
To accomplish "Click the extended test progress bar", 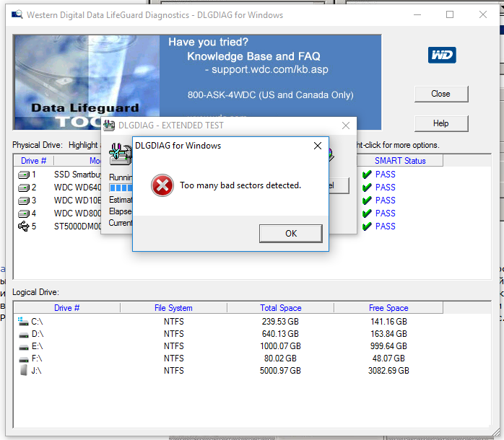I will [x=121, y=188].
